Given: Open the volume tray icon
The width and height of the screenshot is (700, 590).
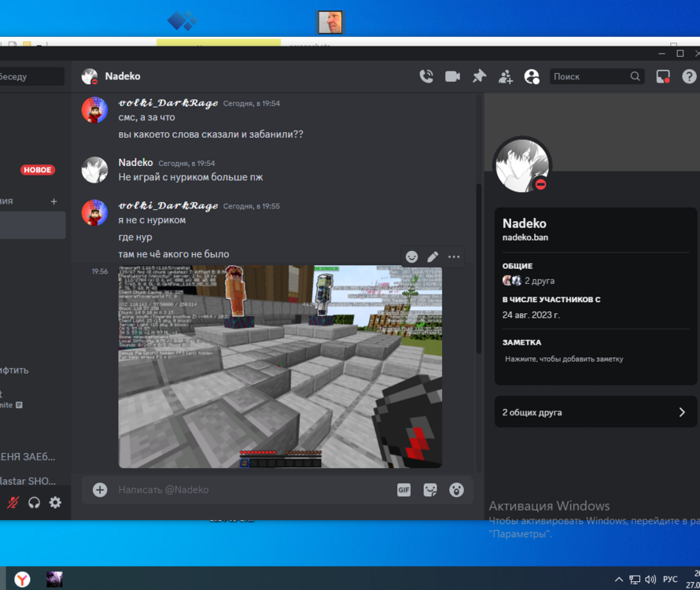Looking at the screenshot, I should (650, 579).
